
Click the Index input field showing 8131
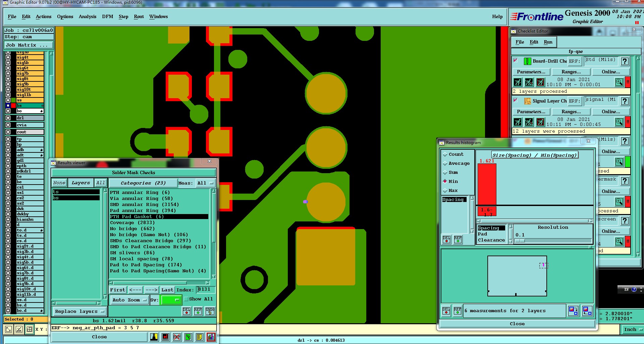pos(206,290)
